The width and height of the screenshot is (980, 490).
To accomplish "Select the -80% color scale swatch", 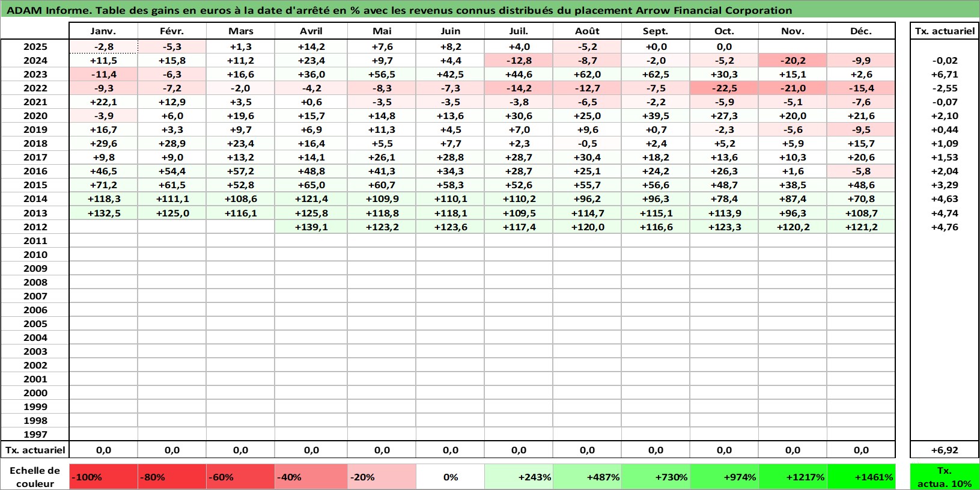I will (172, 477).
